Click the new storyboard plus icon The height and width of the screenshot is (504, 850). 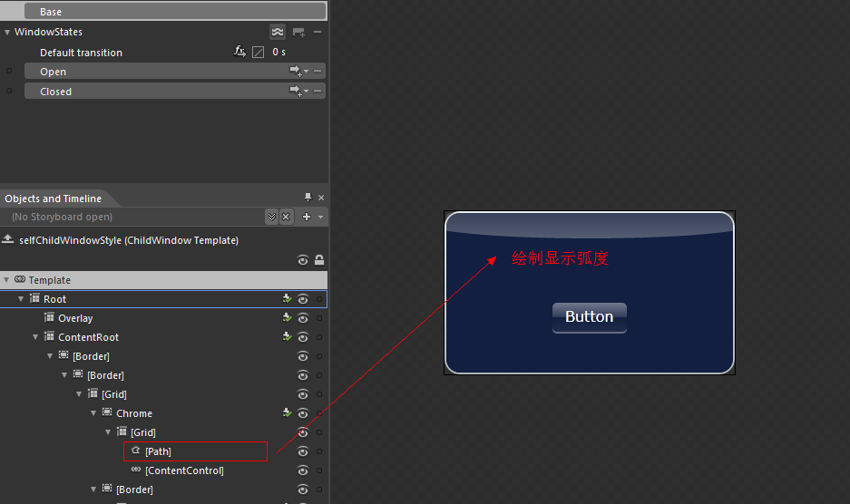click(x=307, y=217)
